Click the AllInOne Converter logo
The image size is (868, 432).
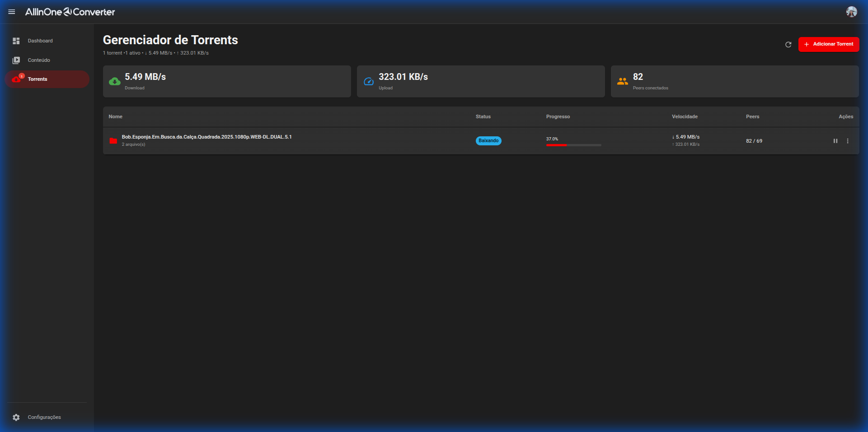(70, 12)
